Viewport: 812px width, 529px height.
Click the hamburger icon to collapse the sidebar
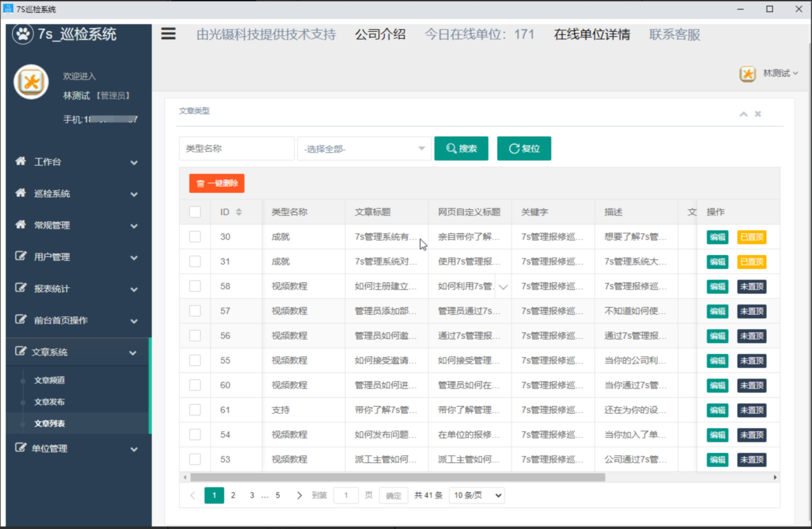coord(168,34)
